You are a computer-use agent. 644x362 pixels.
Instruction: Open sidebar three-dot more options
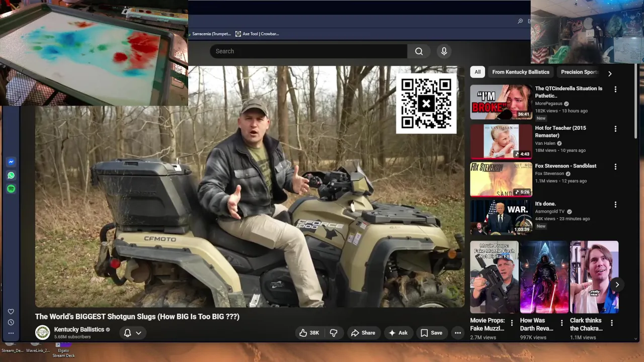[11, 333]
